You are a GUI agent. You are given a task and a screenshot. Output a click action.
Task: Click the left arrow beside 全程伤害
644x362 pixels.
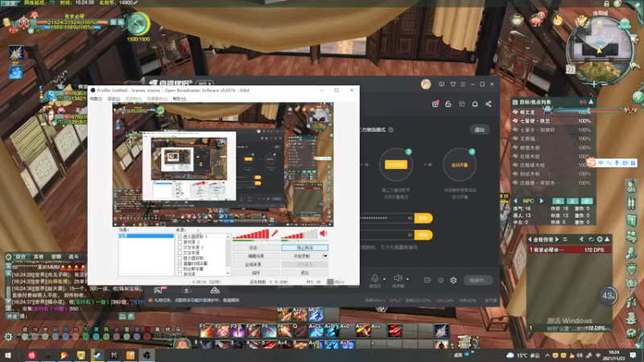tap(530, 239)
